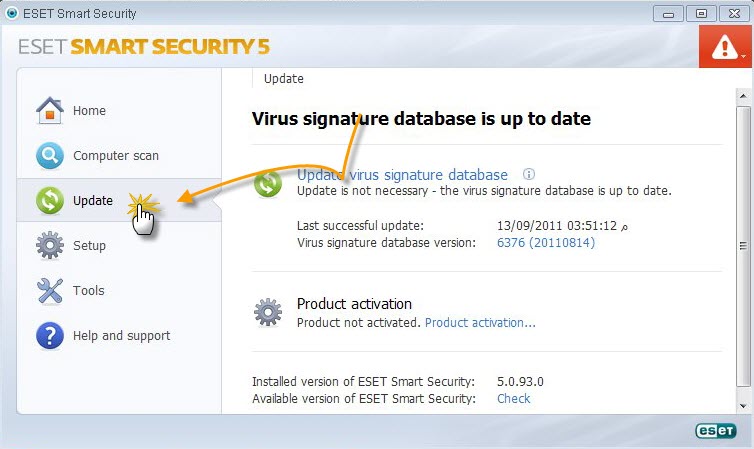Select Help and support menu label
This screenshot has width=754, height=449.
tap(122, 336)
